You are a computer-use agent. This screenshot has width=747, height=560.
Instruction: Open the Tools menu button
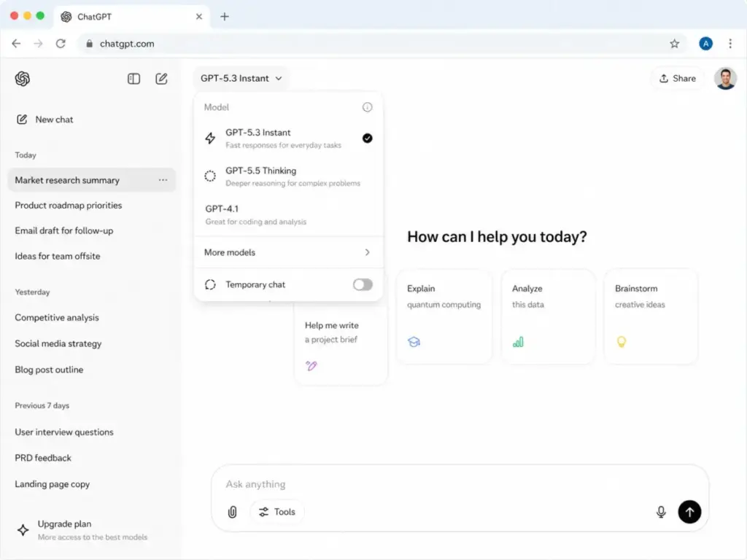(276, 512)
